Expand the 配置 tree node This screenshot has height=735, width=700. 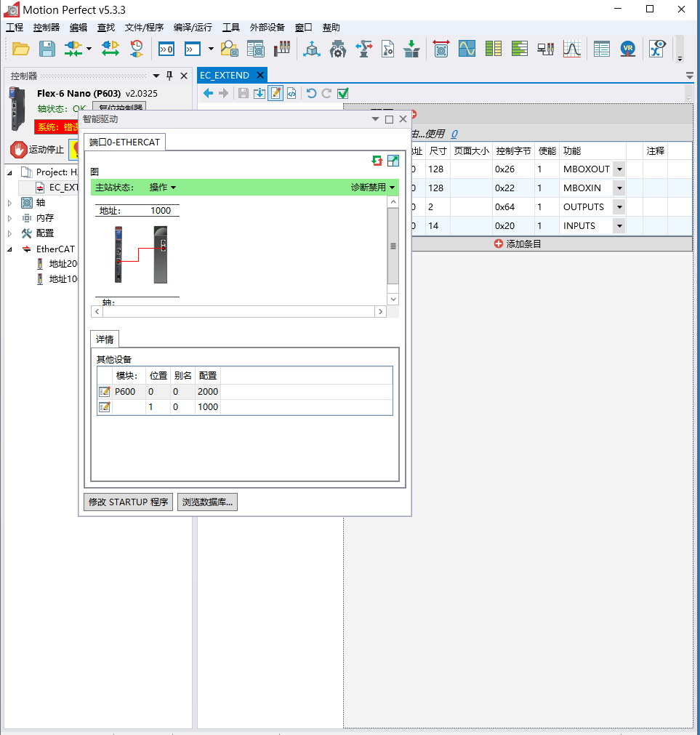(x=10, y=233)
